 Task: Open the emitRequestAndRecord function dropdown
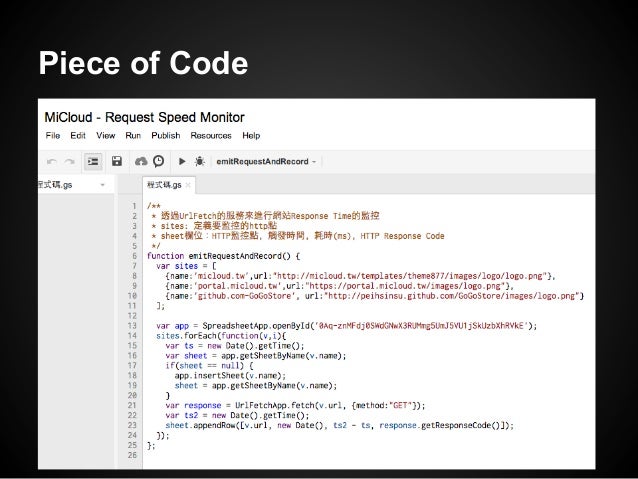coord(266,162)
